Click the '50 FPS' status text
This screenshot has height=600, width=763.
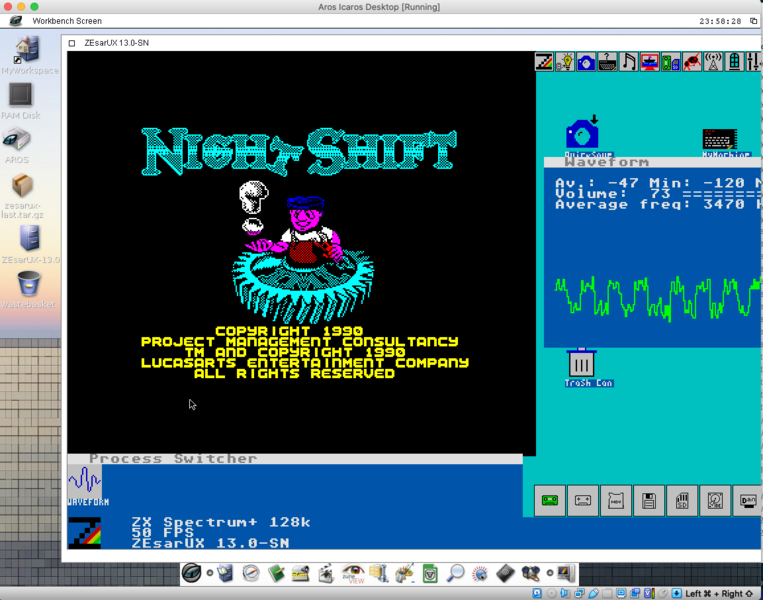[x=163, y=532]
